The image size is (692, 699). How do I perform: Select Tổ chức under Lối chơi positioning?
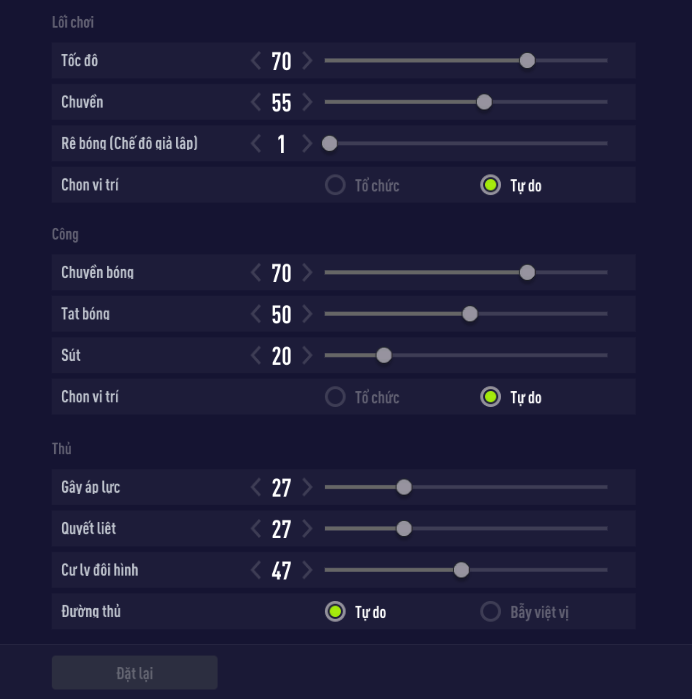click(x=336, y=185)
